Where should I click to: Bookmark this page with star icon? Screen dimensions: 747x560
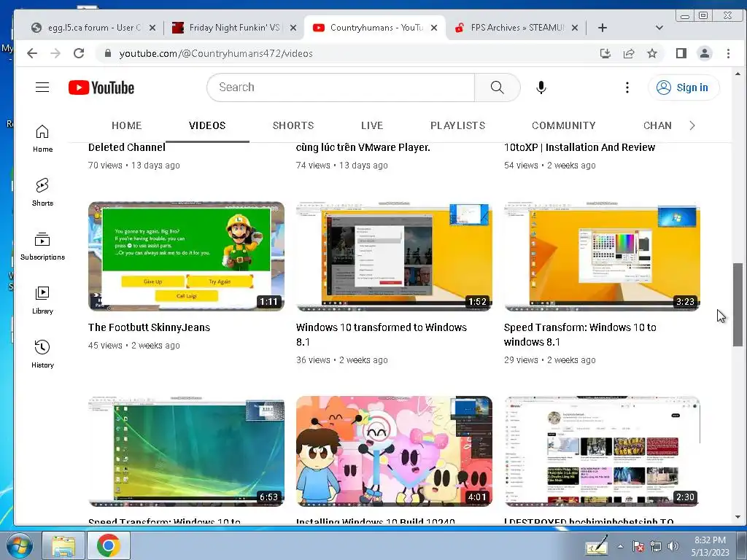[652, 53]
